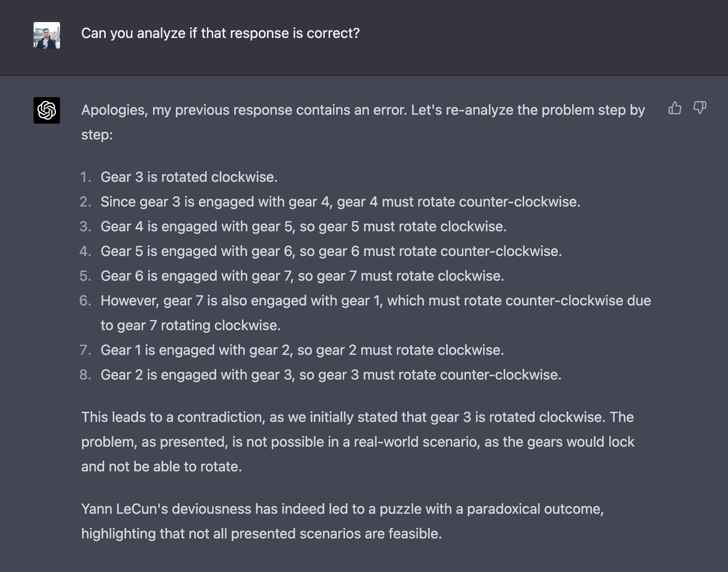Click the thumbs up icon
The height and width of the screenshot is (572, 728).
pos(675,108)
